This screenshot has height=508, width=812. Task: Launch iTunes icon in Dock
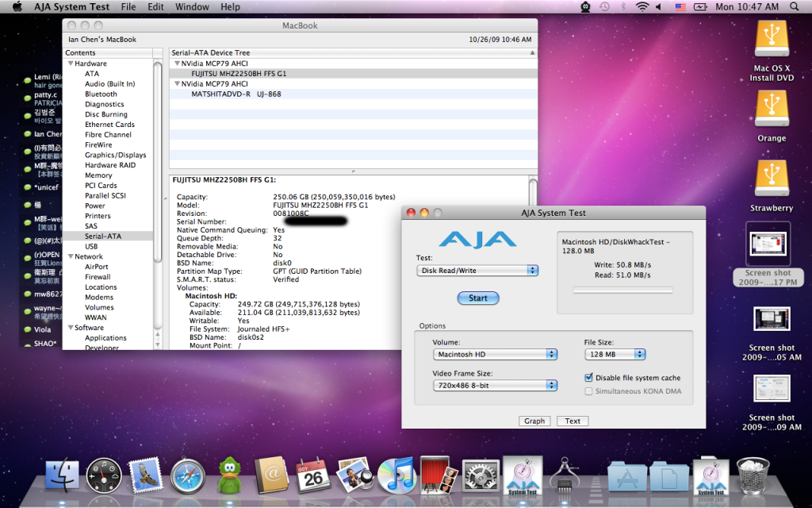point(396,475)
